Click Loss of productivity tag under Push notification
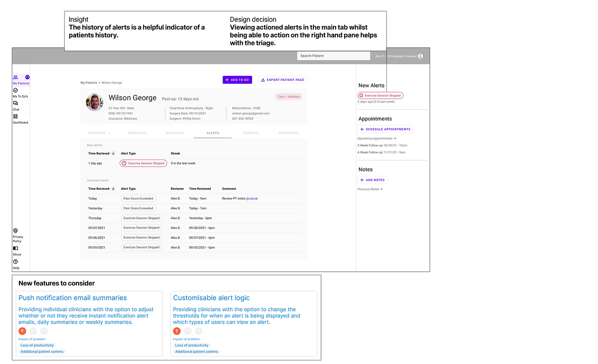This screenshot has width=598, height=364. coord(37,346)
